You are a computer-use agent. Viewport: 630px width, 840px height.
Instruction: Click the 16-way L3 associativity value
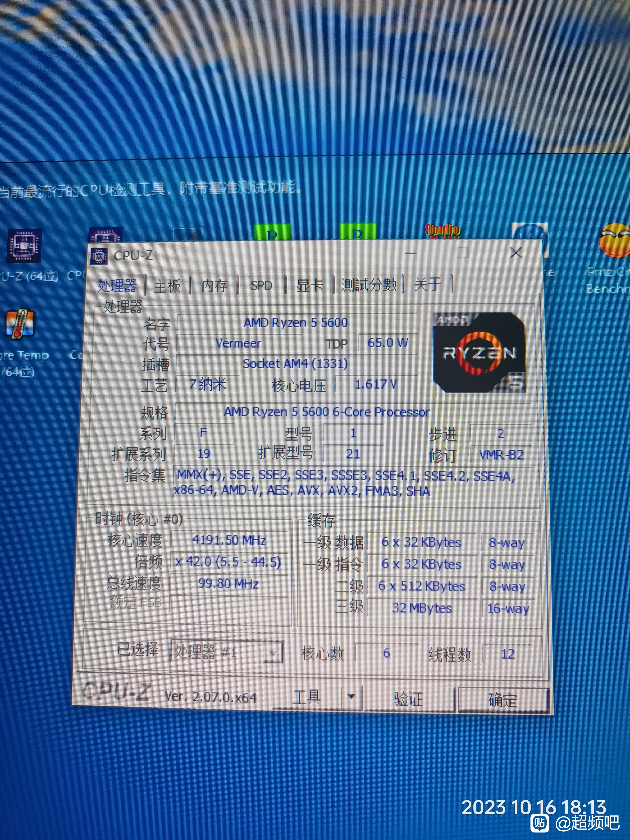(508, 609)
